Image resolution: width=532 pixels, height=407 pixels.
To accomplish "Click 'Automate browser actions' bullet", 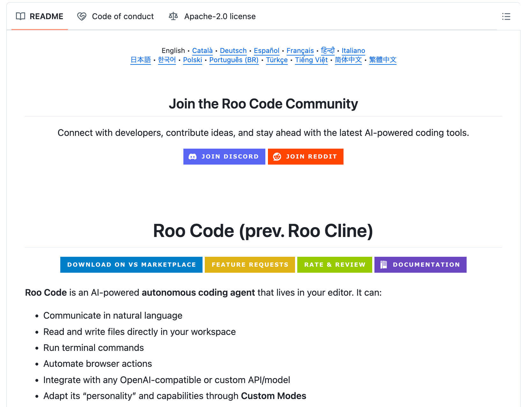I will 98,364.
